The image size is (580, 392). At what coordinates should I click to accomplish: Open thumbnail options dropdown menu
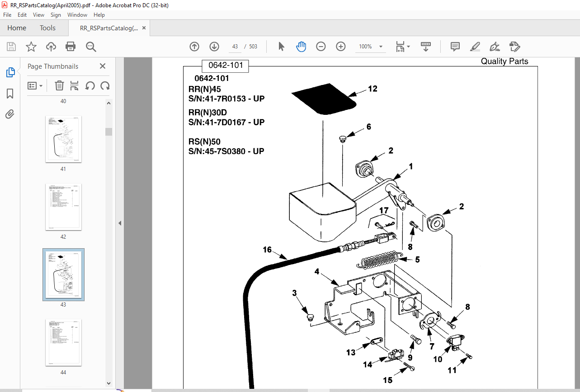point(35,85)
